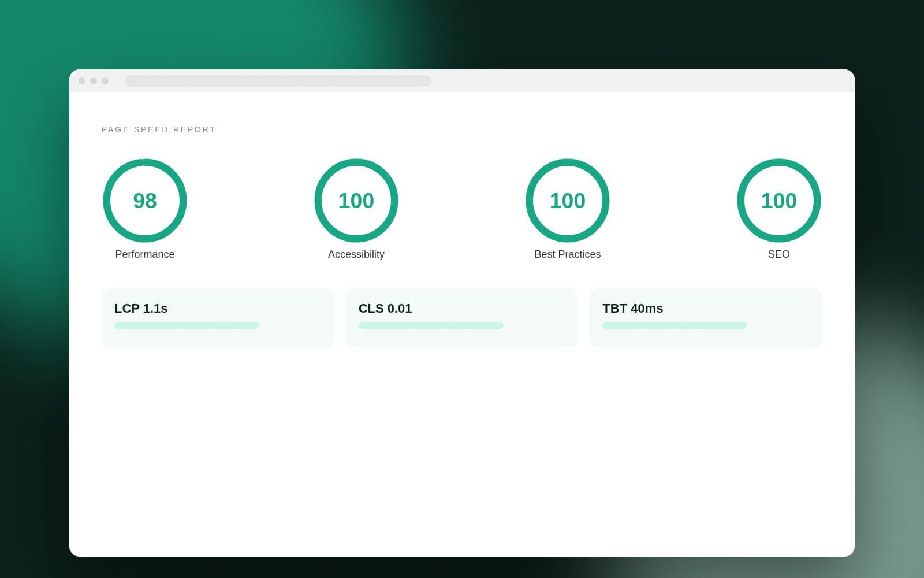Click the Performance score circle showing 98

(x=145, y=201)
